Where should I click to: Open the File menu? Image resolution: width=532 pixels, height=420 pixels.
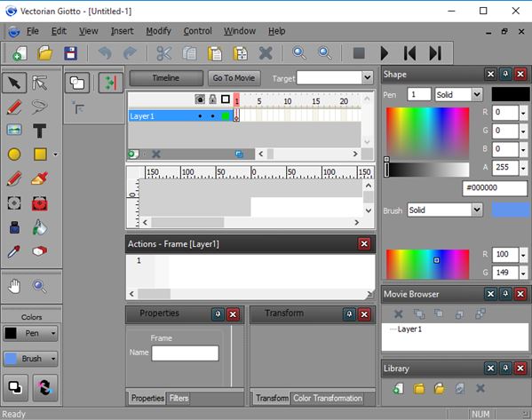33,31
